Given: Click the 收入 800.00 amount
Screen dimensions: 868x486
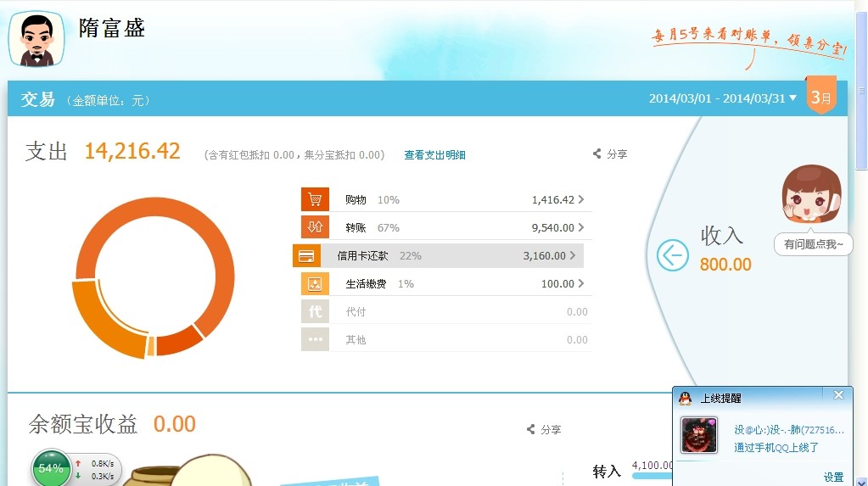Looking at the screenshot, I should click(725, 265).
